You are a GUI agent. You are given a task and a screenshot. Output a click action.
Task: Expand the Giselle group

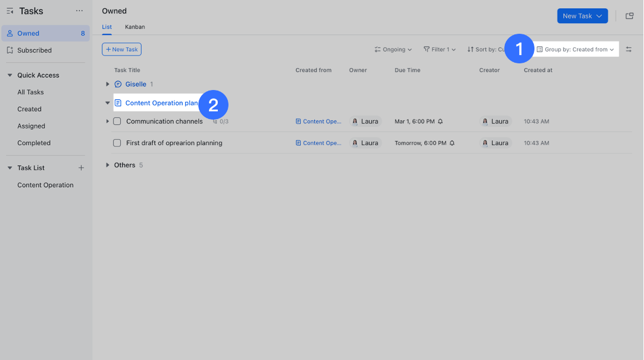point(107,85)
